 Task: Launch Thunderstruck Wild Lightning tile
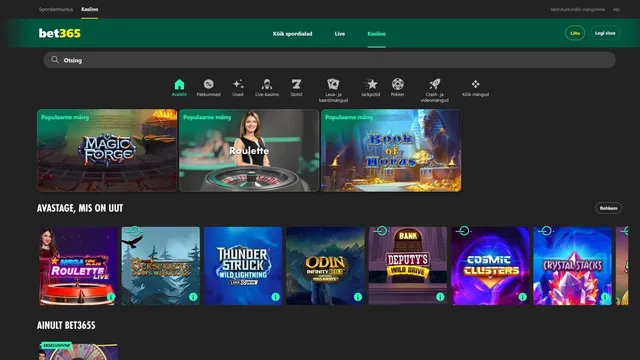click(243, 266)
